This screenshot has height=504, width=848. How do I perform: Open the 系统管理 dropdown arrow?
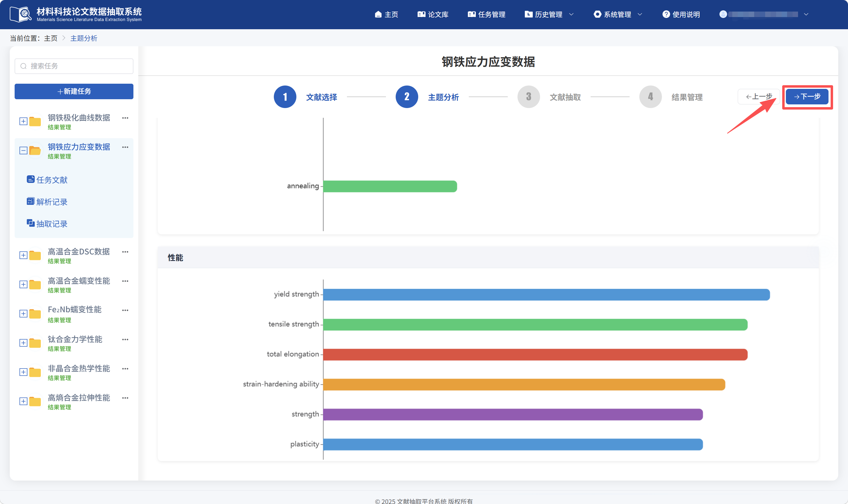[640, 14]
